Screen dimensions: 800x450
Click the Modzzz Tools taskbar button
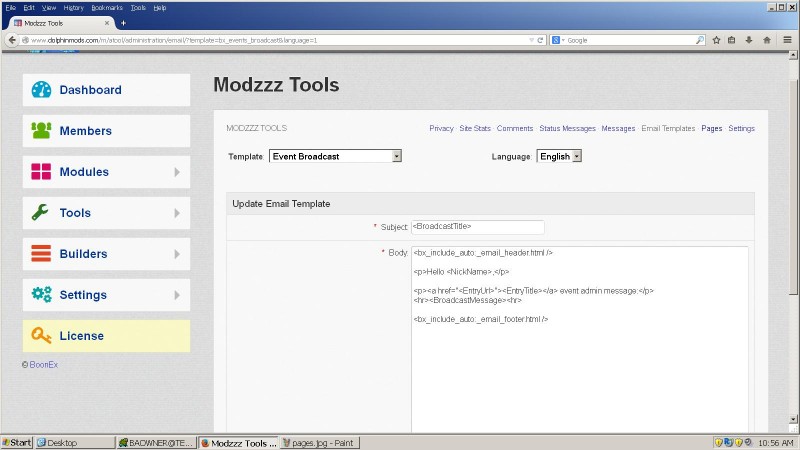click(x=239, y=442)
